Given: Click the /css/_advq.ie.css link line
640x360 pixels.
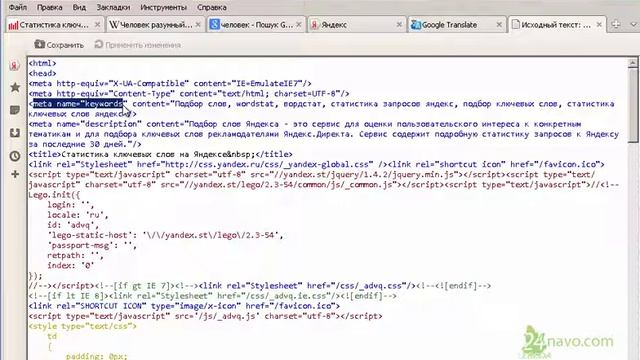Looking at the screenshot, I should pyautogui.click(x=213, y=296).
